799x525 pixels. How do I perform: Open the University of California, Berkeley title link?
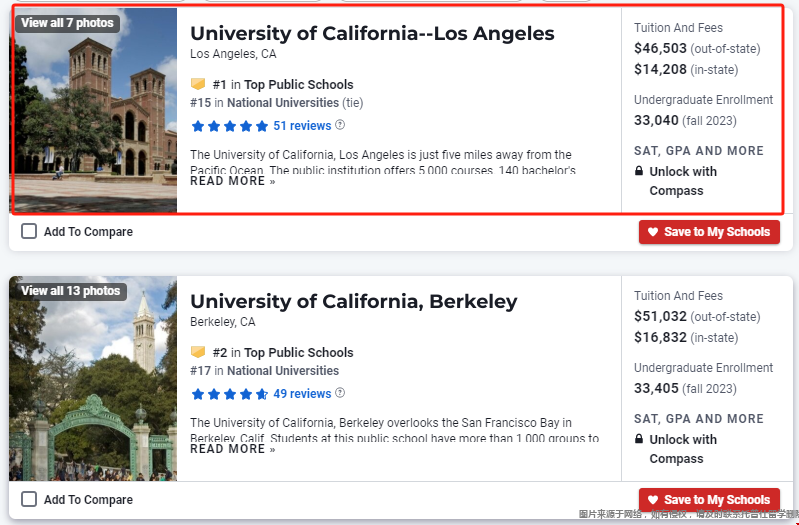354,302
